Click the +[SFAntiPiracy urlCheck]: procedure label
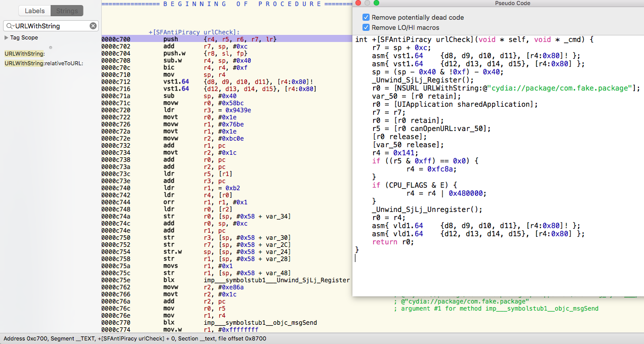Viewport: 644px width, 344px height. coord(194,32)
